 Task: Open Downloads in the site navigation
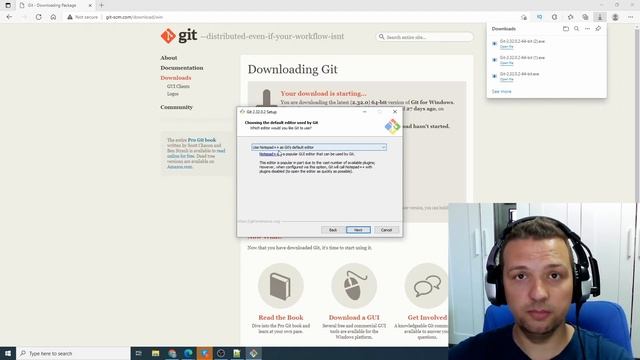[x=176, y=78]
